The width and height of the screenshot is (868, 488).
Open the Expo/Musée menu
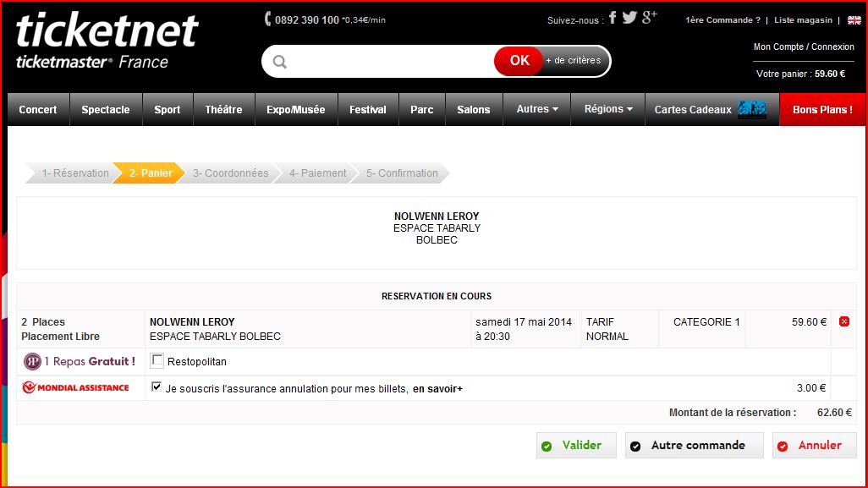point(295,110)
